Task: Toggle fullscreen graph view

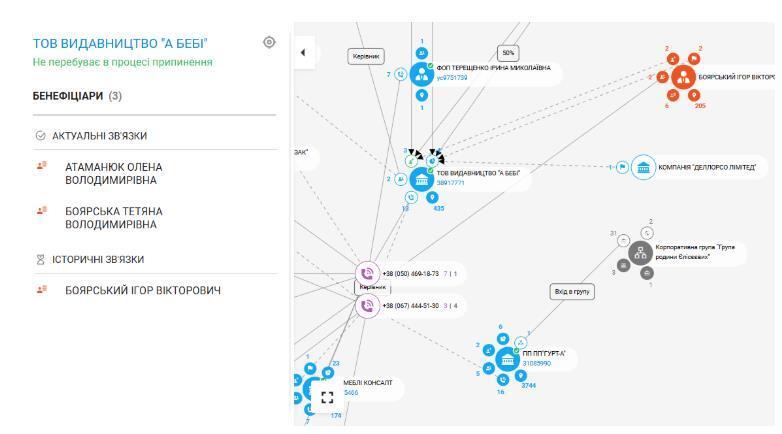Action: pyautogui.click(x=327, y=398)
